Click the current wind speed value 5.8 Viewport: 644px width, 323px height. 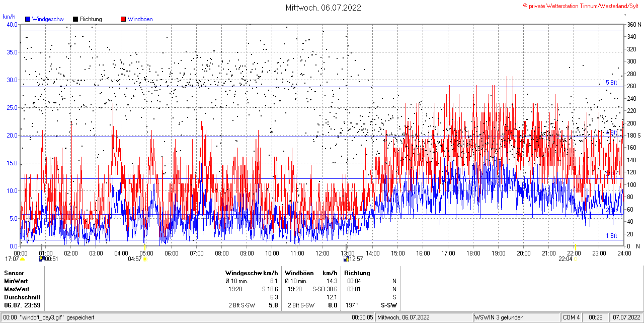[274, 305]
